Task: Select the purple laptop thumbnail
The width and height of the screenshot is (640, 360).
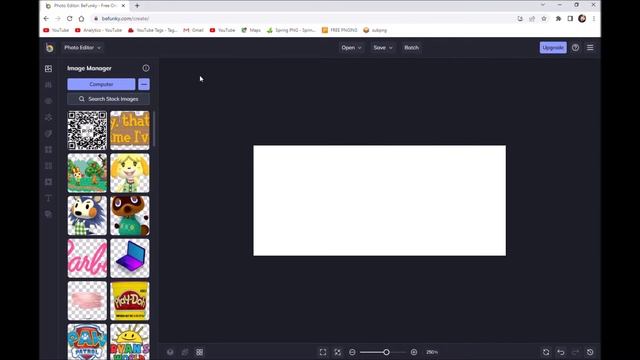Action: pos(130,258)
